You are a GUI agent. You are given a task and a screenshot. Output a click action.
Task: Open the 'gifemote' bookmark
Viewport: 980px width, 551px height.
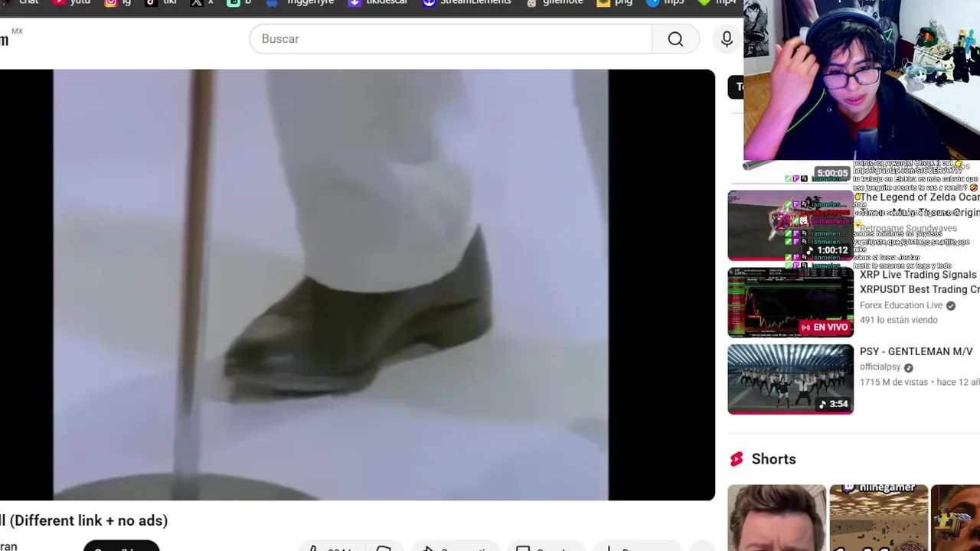554,2
